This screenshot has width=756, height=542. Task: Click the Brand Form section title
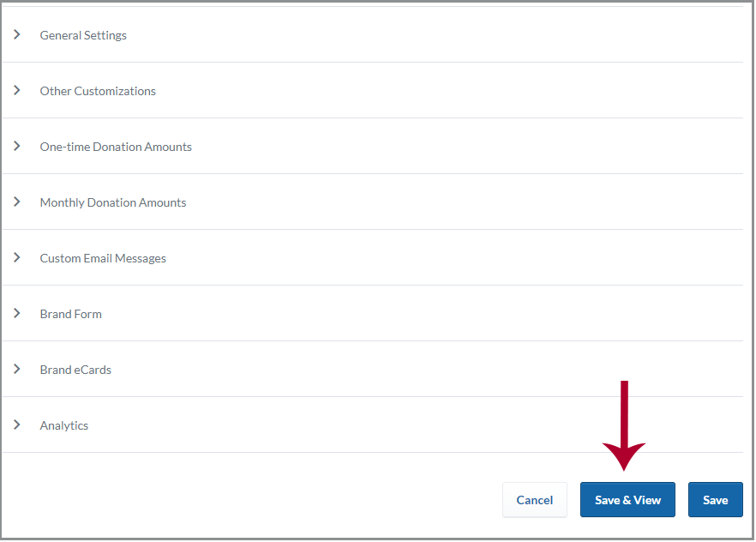(x=71, y=314)
